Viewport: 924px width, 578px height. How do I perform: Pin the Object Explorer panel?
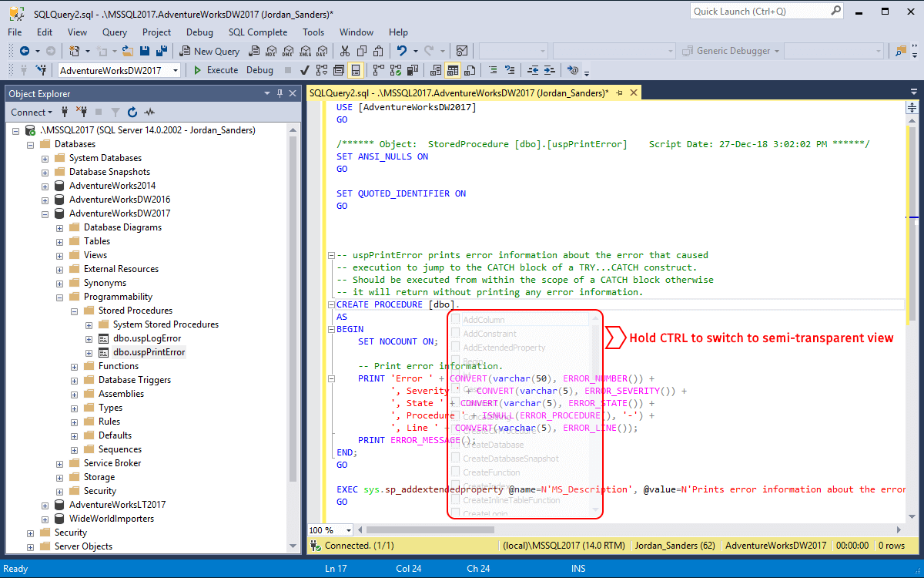280,93
